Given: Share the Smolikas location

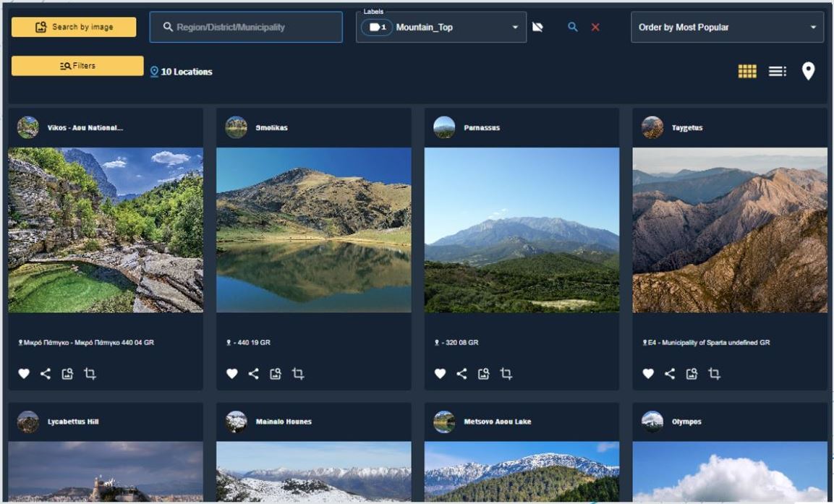Looking at the screenshot, I should (254, 374).
